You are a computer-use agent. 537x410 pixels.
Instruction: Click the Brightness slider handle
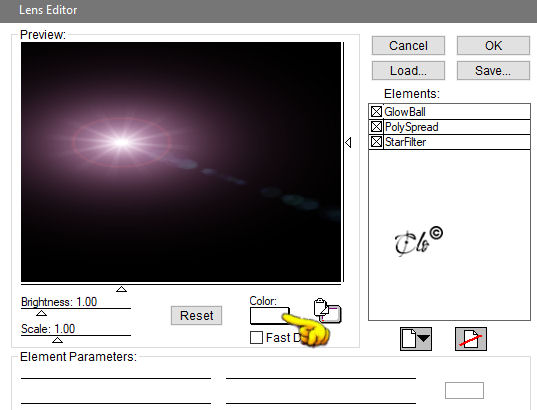(41, 313)
